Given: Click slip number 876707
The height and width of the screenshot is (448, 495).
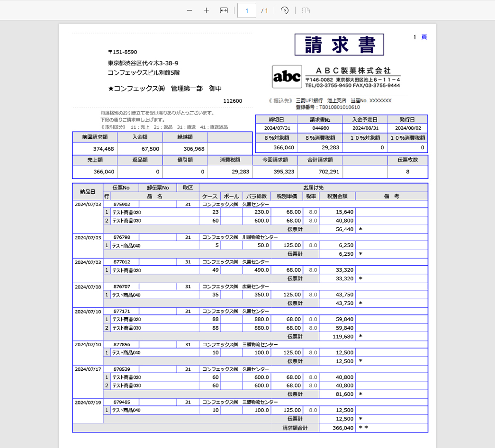Looking at the screenshot, I should coord(122,287).
